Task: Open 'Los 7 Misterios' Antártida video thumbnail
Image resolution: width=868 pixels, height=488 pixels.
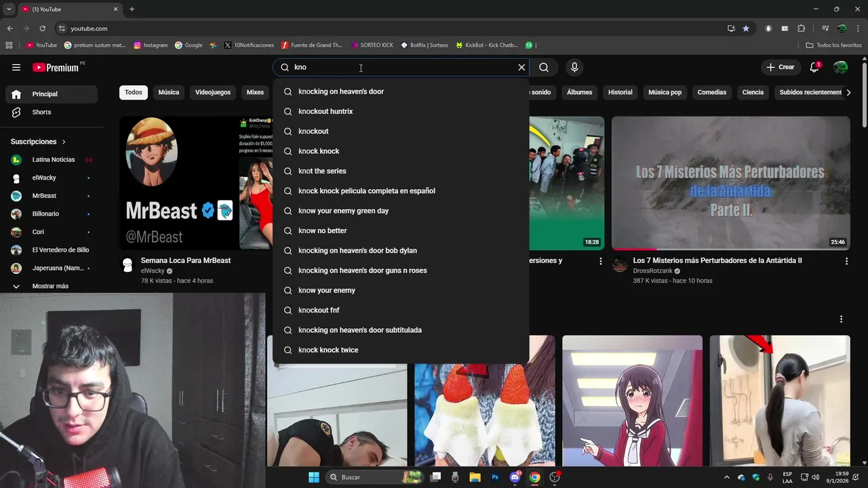Action: [730, 183]
